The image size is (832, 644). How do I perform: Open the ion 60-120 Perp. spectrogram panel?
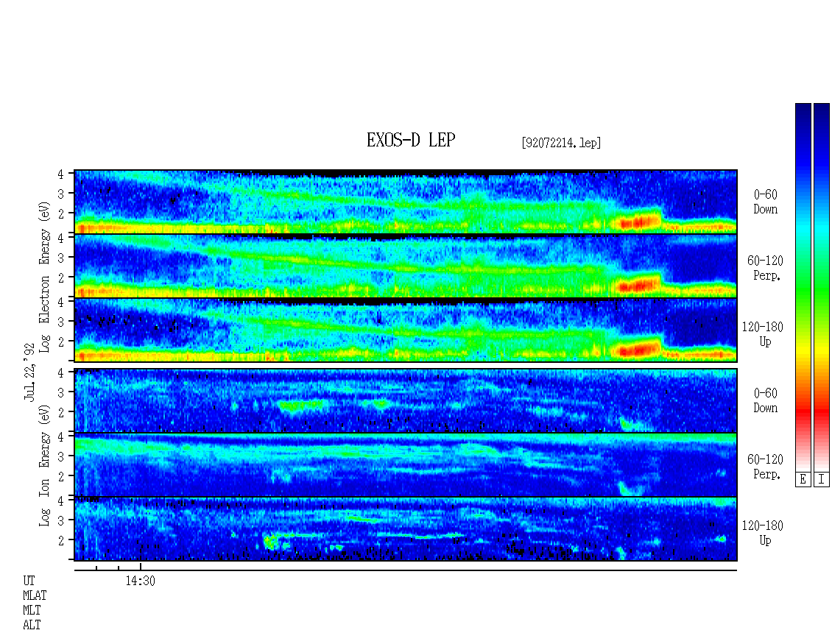pyautogui.click(x=406, y=464)
